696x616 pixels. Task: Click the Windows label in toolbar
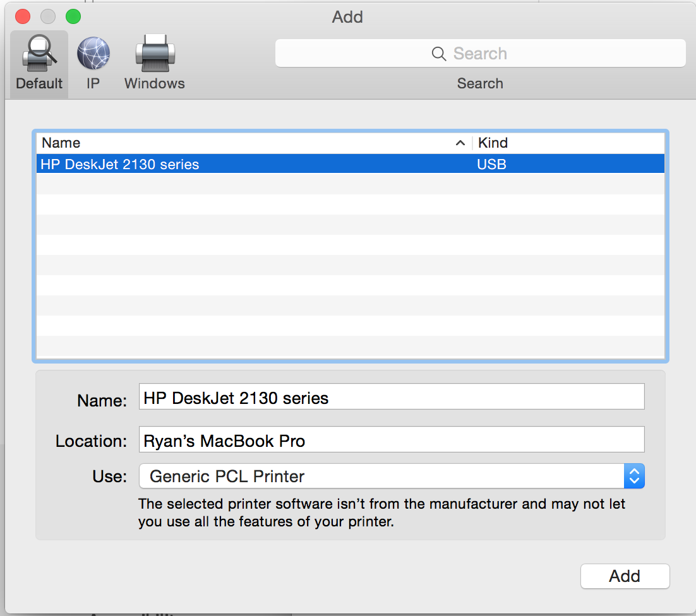(x=155, y=83)
